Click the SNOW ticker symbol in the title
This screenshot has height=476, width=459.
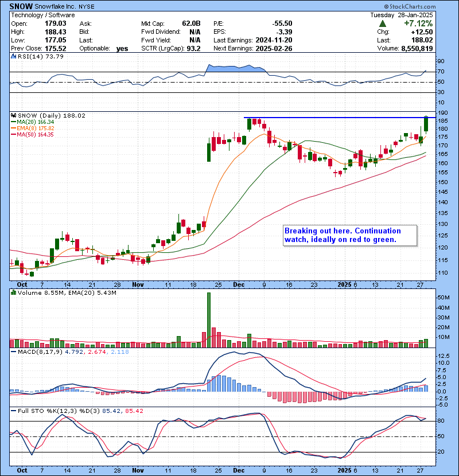[21, 6]
